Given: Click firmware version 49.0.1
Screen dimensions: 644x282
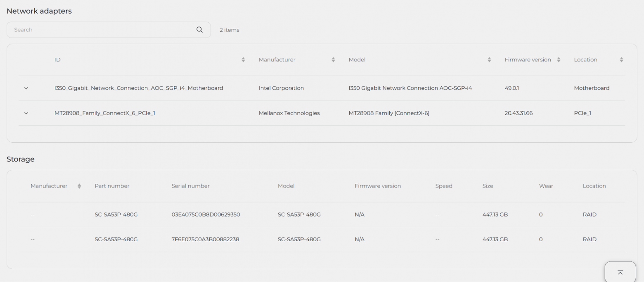Looking at the screenshot, I should coord(512,88).
